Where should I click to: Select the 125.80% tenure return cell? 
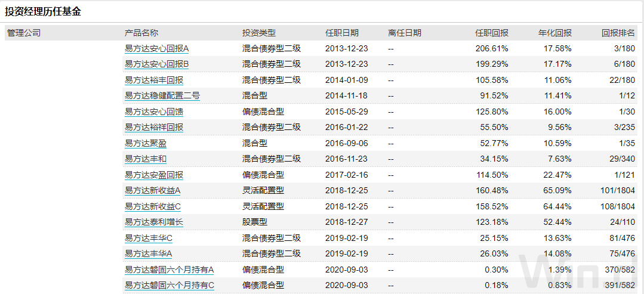492,112
